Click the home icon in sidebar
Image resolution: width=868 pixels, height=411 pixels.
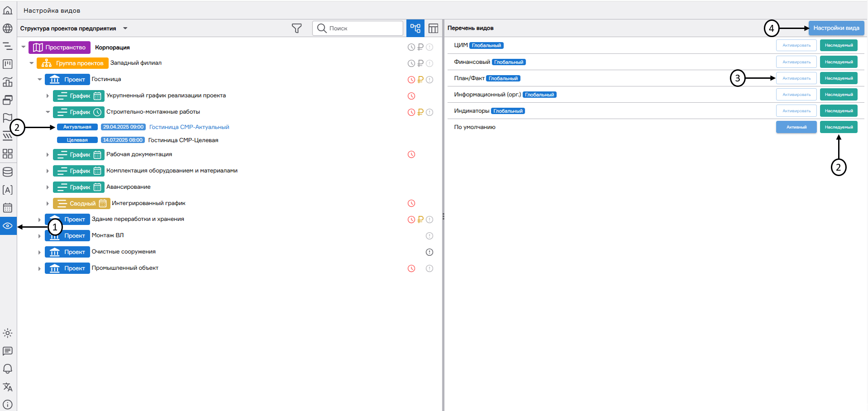click(x=8, y=10)
